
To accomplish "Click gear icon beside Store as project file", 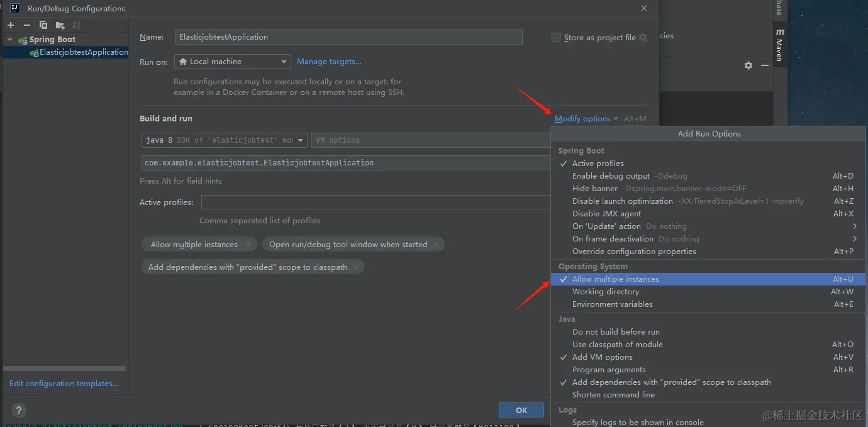I will [643, 38].
